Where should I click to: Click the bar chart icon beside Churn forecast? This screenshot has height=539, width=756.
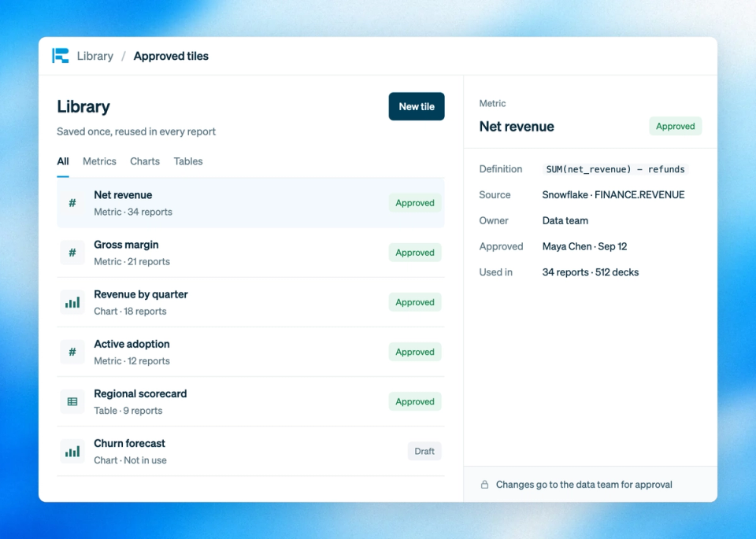click(x=72, y=452)
